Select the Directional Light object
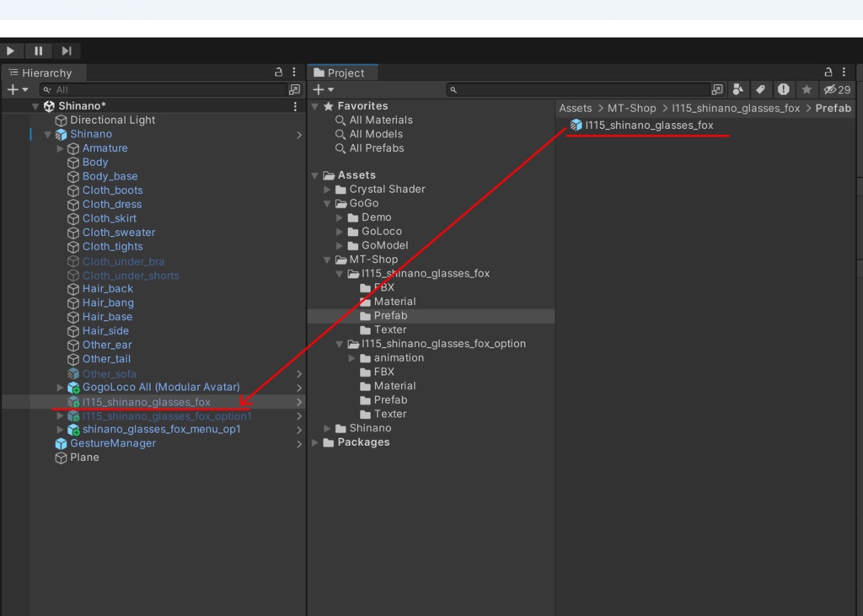Viewport: 863px width, 616px height. click(112, 120)
